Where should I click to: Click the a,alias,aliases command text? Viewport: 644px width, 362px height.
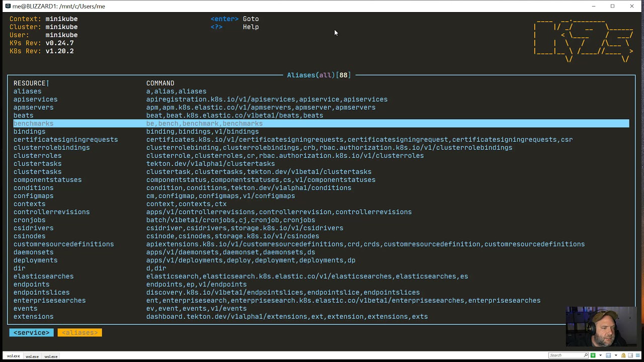(x=176, y=91)
